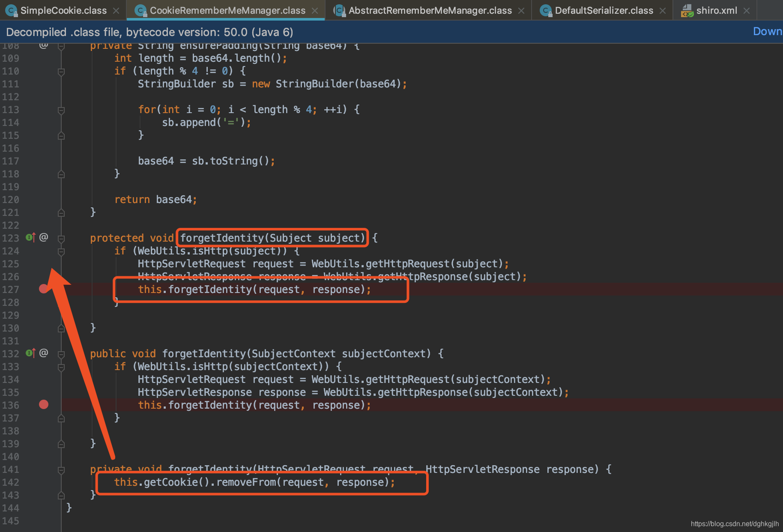This screenshot has width=783, height=532.
Task: Click the 'return base64;' statement
Action: click(156, 200)
